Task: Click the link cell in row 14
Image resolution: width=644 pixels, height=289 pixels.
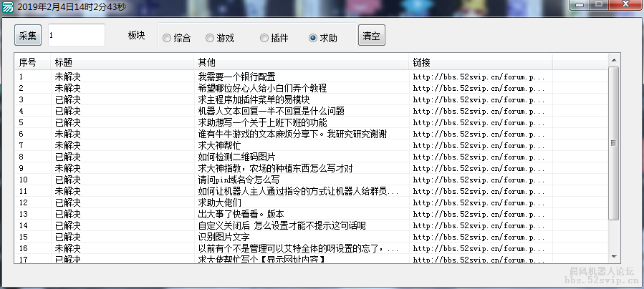Action: point(479,225)
